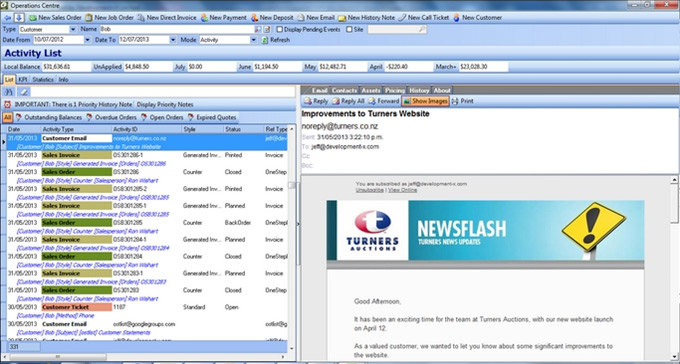The image size is (680, 364).
Task: Click the New Sales Order icon
Action: pyautogui.click(x=33, y=18)
